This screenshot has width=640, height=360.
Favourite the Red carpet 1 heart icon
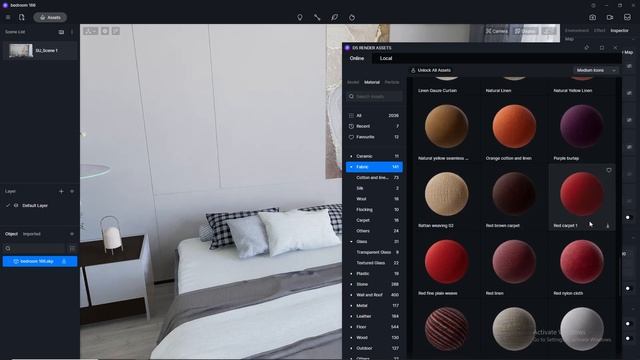coord(609,170)
